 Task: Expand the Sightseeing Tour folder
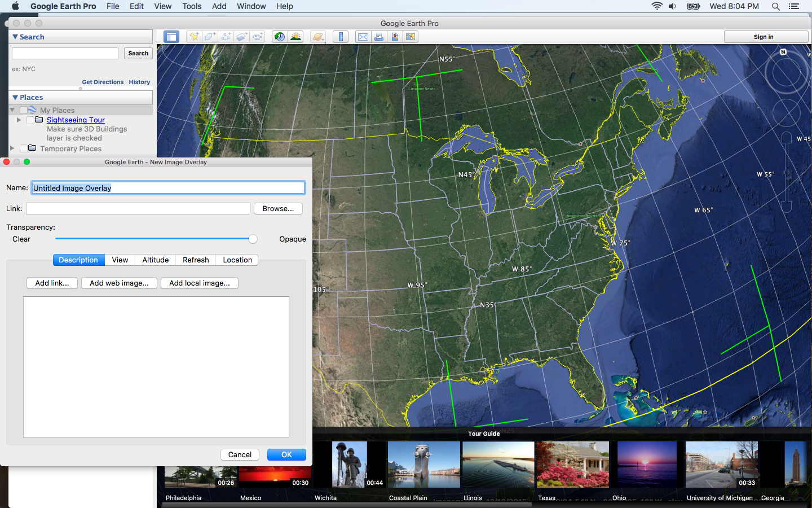(x=19, y=120)
